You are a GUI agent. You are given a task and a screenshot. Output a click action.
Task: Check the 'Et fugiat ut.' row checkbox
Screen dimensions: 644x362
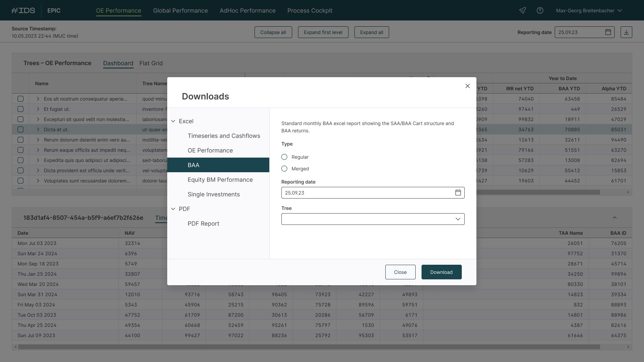(x=20, y=109)
